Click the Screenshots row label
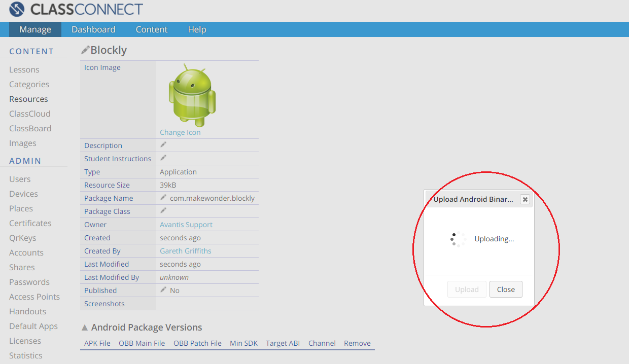This screenshot has width=629, height=364. pos(104,304)
